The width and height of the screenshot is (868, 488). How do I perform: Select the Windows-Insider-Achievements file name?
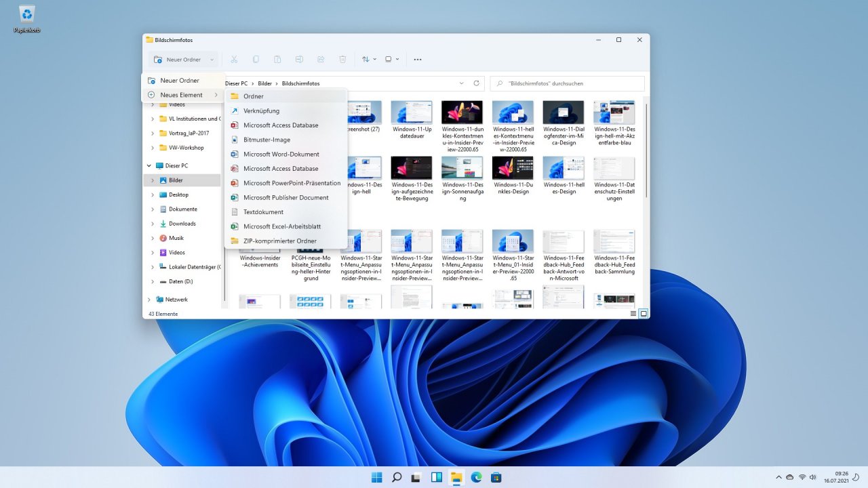[x=260, y=261]
